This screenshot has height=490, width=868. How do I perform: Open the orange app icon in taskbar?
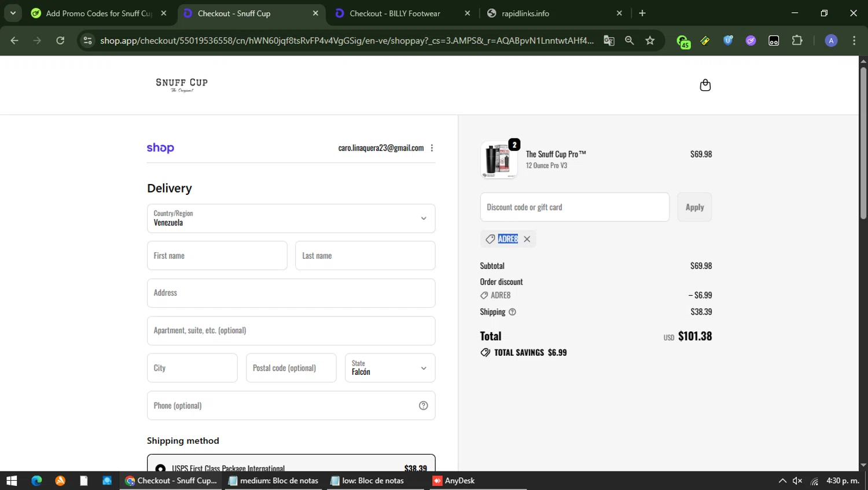click(x=60, y=481)
